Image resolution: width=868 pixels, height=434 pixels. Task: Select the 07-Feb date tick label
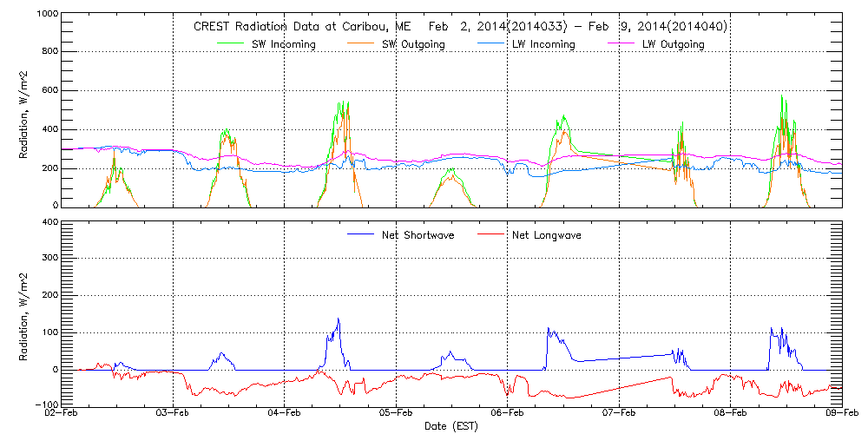[619, 414]
